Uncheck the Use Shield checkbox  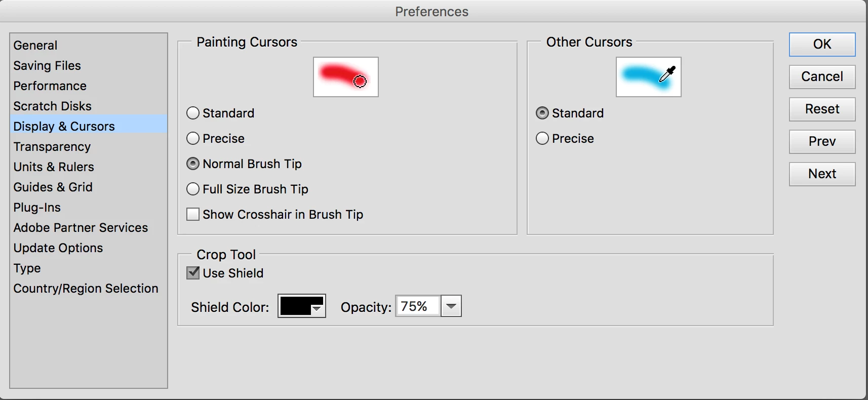pos(193,273)
